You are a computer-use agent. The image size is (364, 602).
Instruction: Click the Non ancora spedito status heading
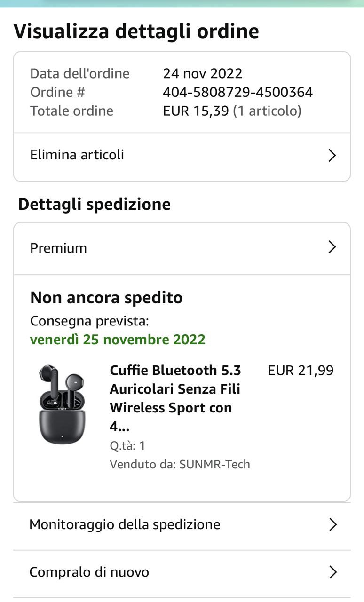(x=106, y=298)
